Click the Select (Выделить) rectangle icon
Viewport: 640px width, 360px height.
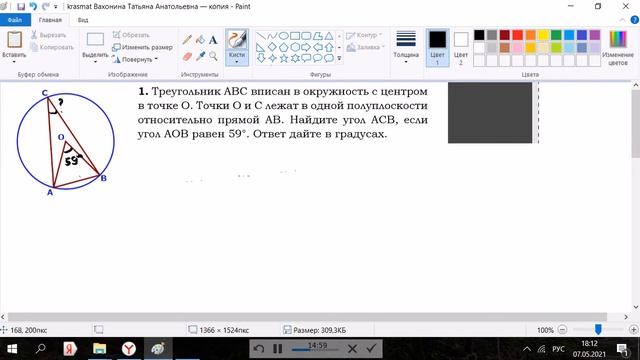coord(95,40)
